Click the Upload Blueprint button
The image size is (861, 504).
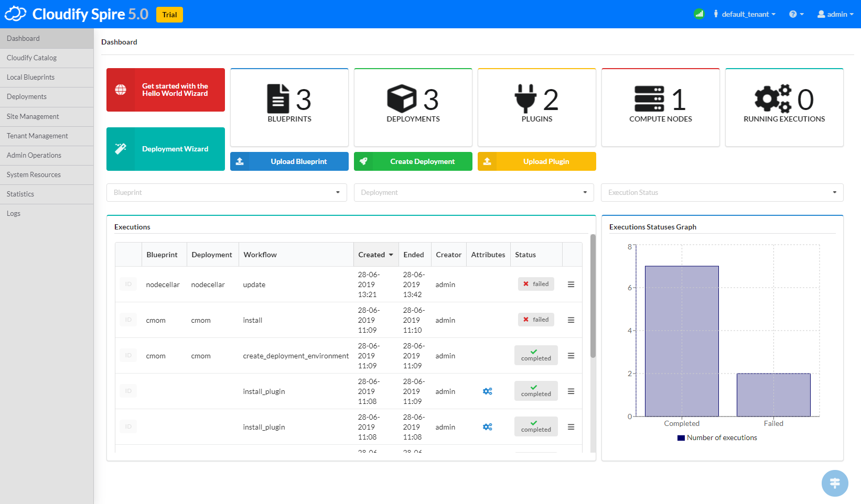point(289,161)
